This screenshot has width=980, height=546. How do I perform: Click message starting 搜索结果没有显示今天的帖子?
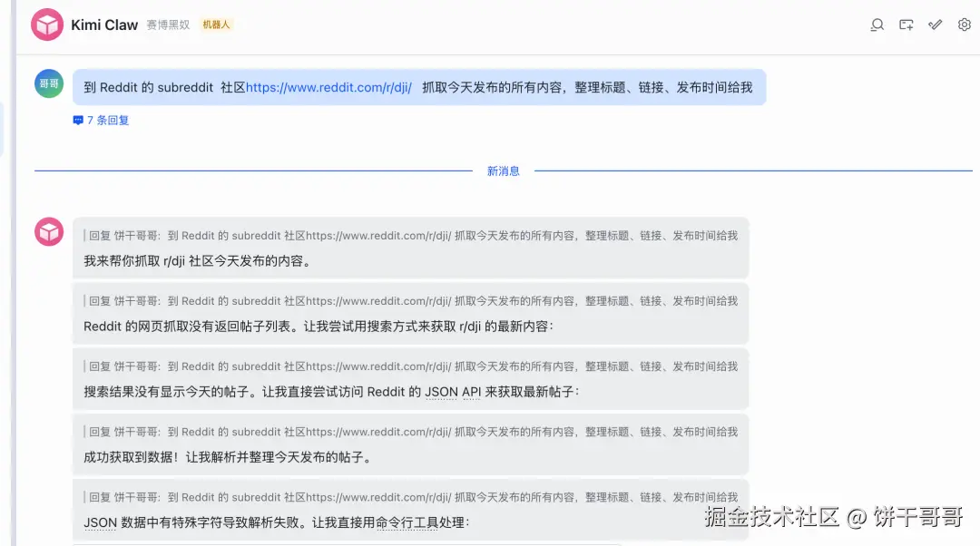[331, 392]
